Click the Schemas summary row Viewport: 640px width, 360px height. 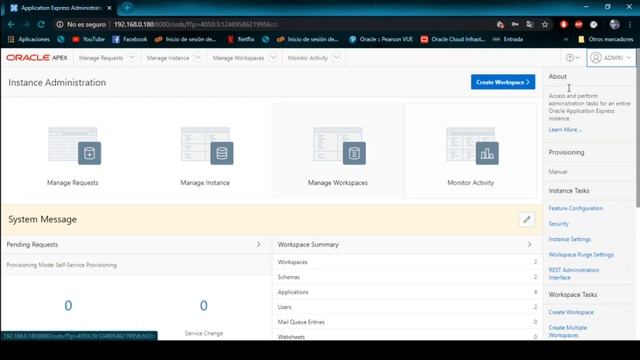point(407,277)
